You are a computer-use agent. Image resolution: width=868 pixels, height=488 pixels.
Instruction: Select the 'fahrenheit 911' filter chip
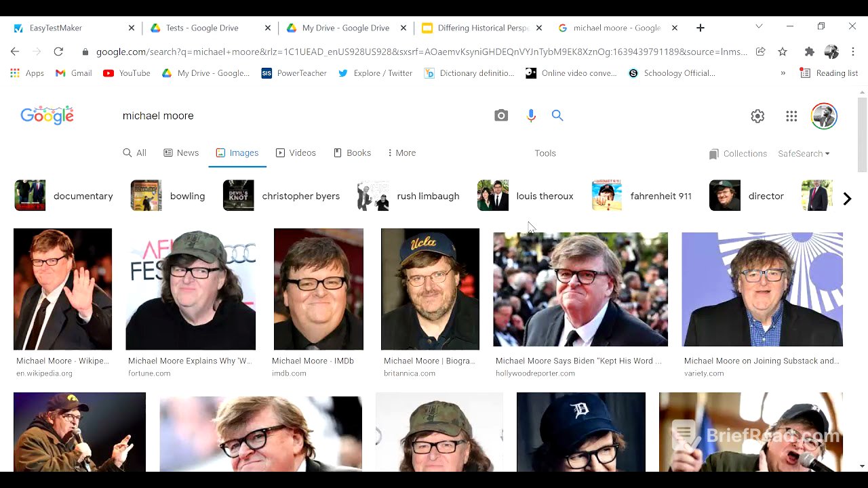pos(642,196)
